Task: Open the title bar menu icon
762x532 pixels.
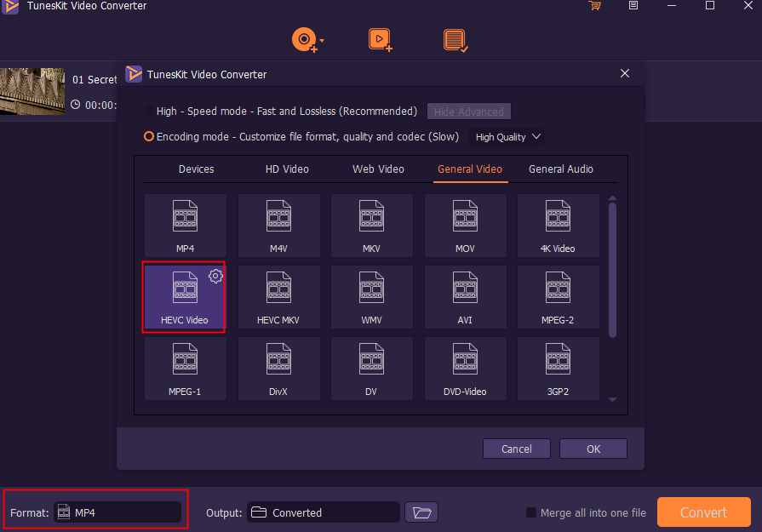Action: tap(633, 6)
